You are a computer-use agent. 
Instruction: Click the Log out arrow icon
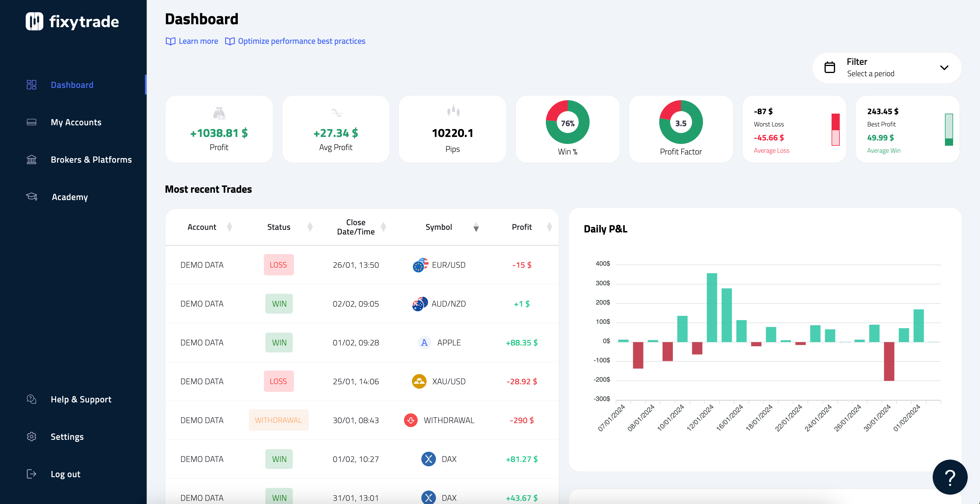pos(32,474)
